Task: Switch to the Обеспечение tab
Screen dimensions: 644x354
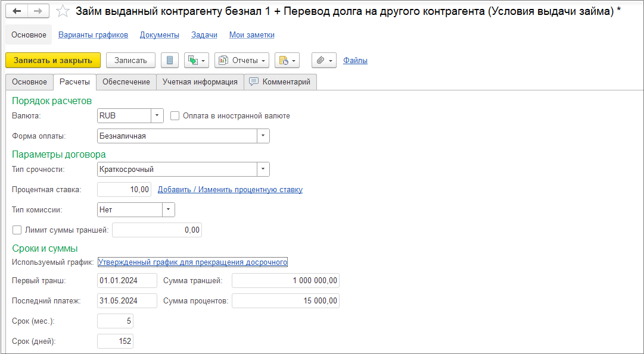Action: (126, 82)
